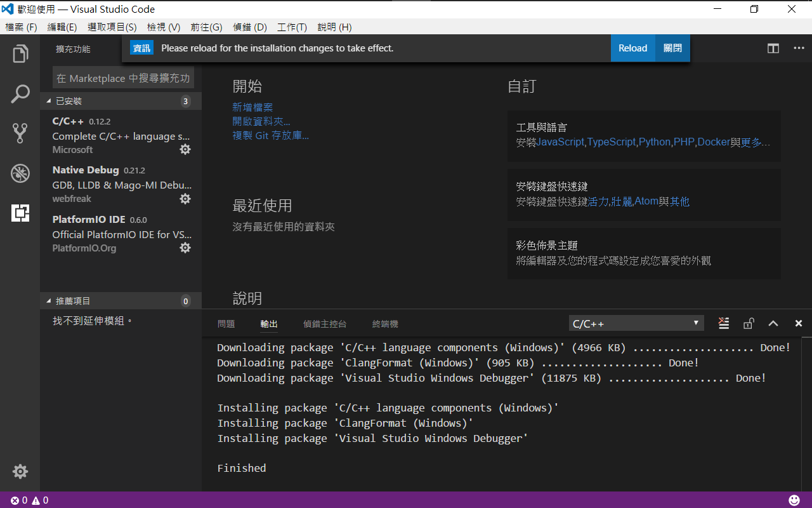
Task: Open settings gear for C/C++ extension
Action: click(x=185, y=149)
